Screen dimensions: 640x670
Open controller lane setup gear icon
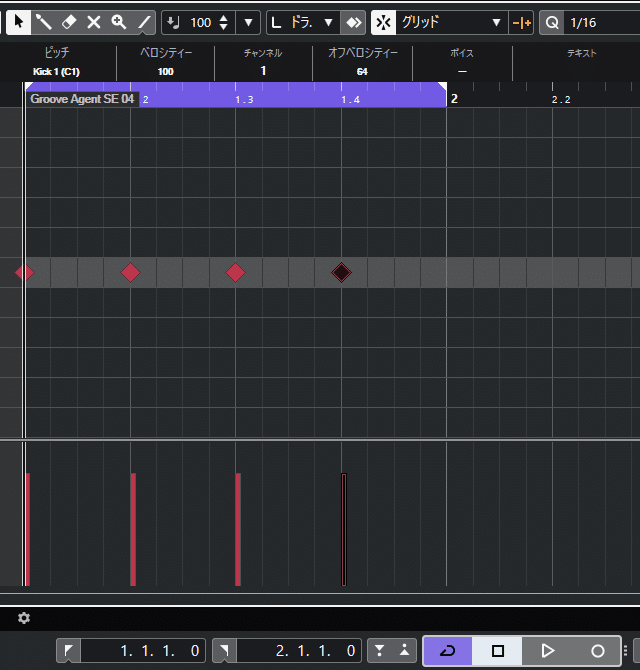click(24, 618)
